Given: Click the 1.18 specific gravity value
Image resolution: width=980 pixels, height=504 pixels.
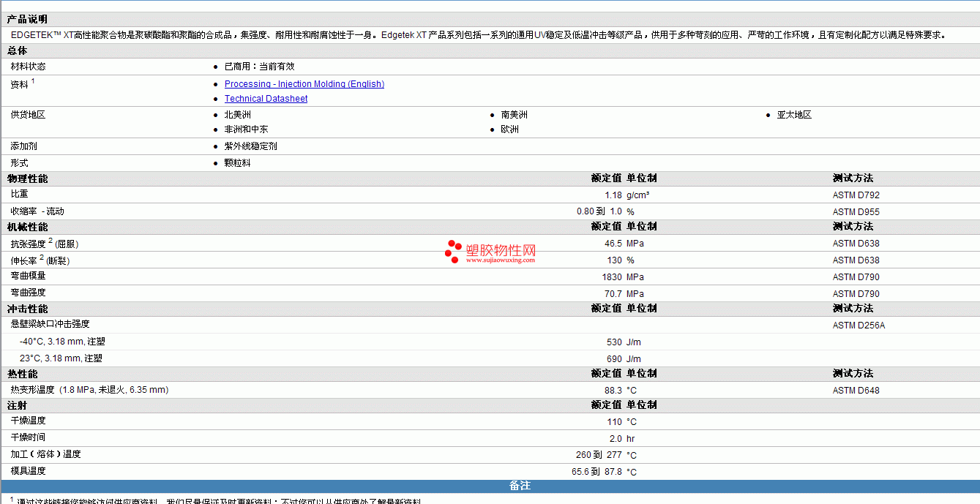Looking at the screenshot, I should (x=613, y=195).
